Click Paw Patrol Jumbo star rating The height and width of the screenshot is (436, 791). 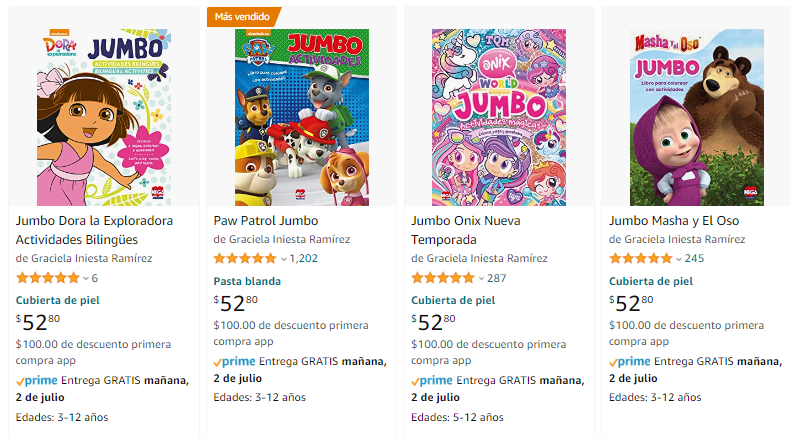[x=244, y=258]
